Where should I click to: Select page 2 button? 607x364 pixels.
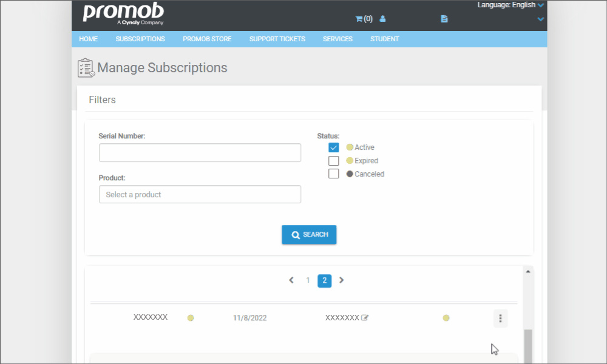[324, 280]
